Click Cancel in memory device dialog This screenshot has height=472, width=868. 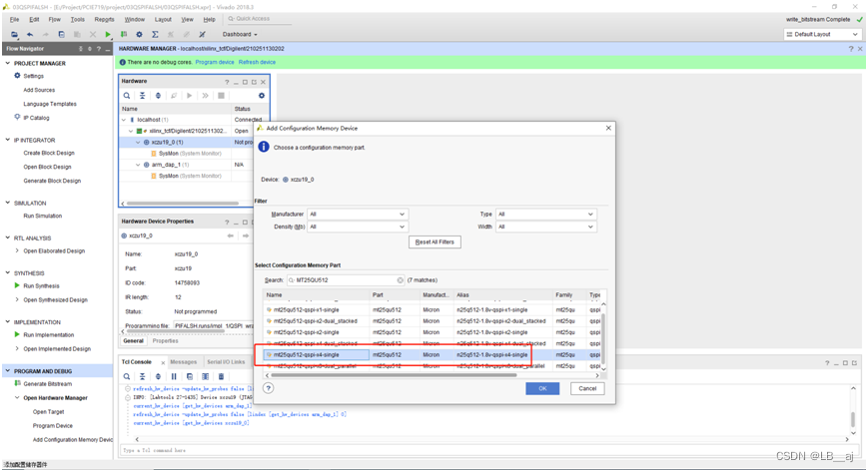pyautogui.click(x=587, y=388)
